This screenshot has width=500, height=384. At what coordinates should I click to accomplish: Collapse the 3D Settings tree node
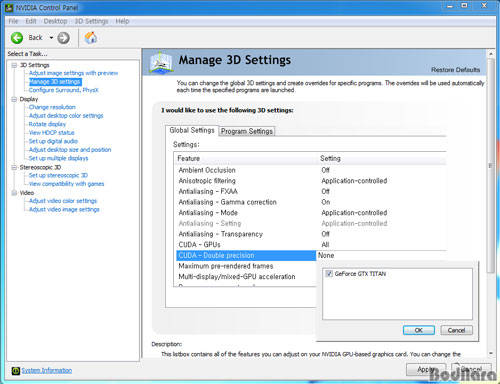pyautogui.click(x=14, y=65)
